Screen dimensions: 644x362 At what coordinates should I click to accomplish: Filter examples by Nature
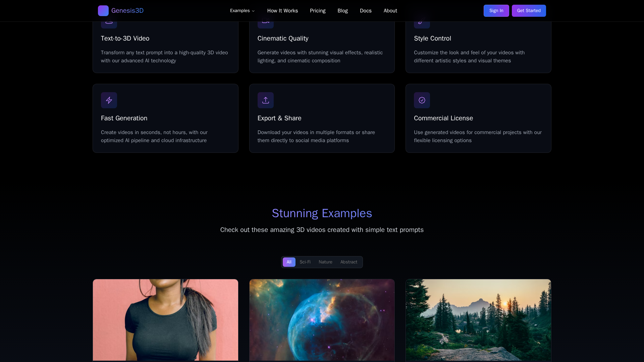(x=325, y=262)
